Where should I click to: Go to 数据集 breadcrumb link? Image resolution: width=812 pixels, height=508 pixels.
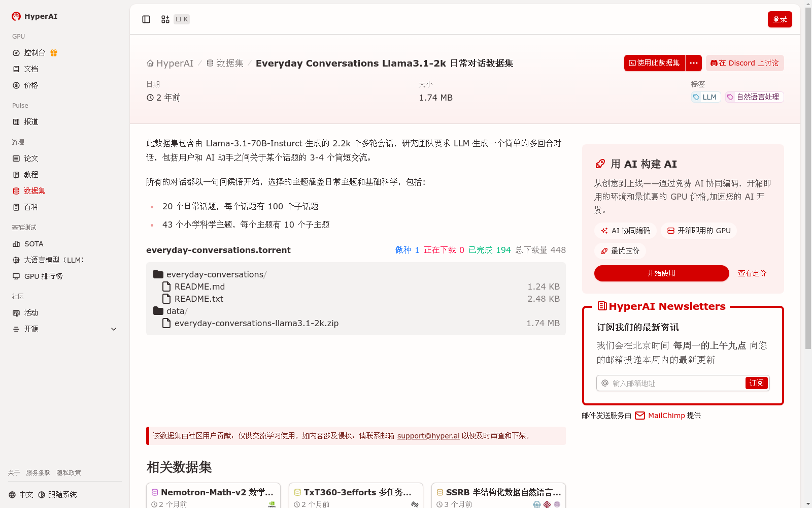pos(225,63)
